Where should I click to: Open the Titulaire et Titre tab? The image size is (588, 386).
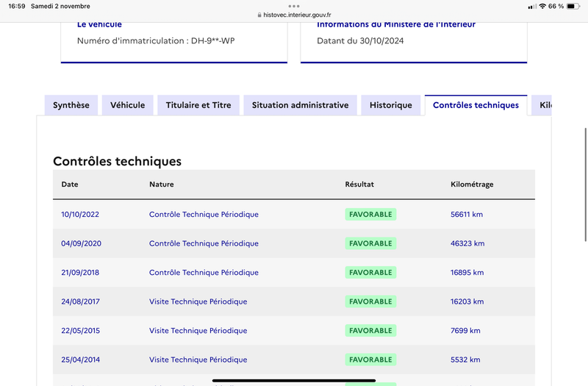198,105
